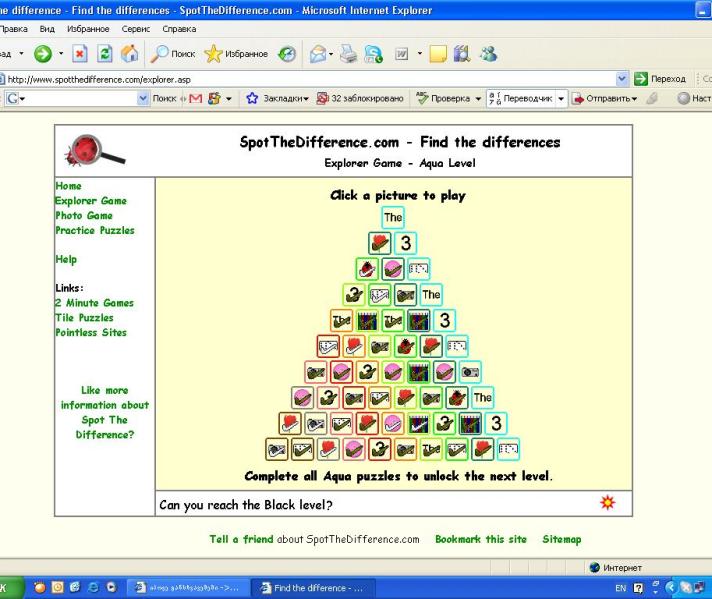Click the green Переход go button
Screen dimensions: 712x599
point(660,79)
